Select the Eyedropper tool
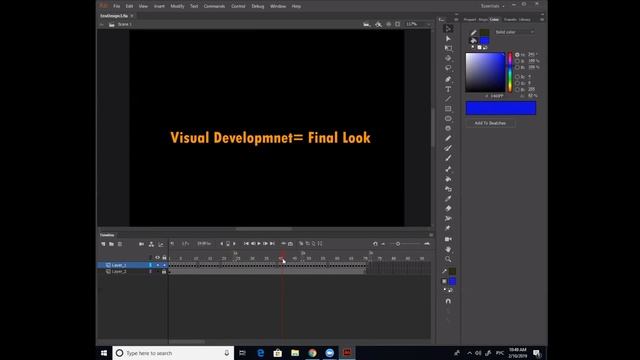Screen dimensions: 640x360 [448, 198]
